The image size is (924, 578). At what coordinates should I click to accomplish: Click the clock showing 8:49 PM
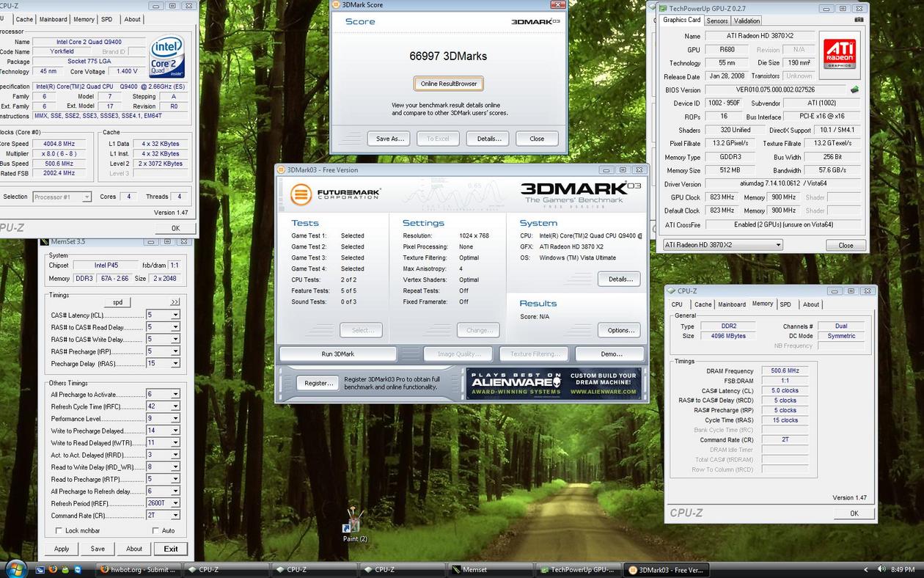903,569
